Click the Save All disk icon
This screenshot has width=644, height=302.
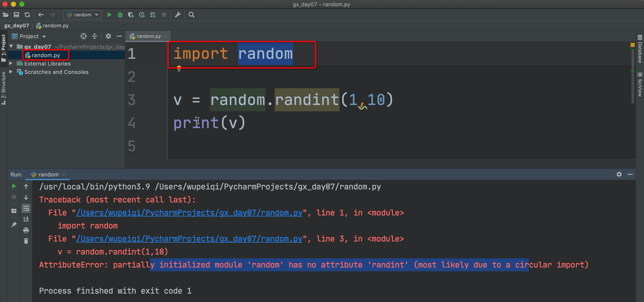16,15
